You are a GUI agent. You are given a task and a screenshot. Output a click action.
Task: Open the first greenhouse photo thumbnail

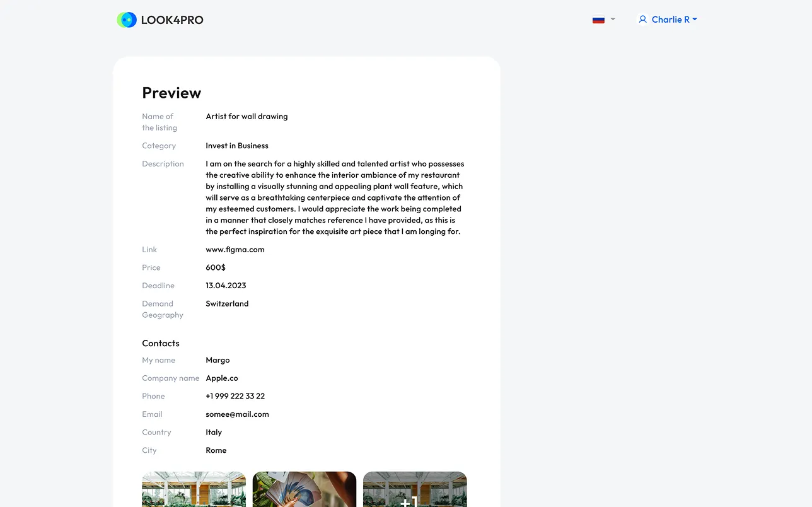pos(194,489)
